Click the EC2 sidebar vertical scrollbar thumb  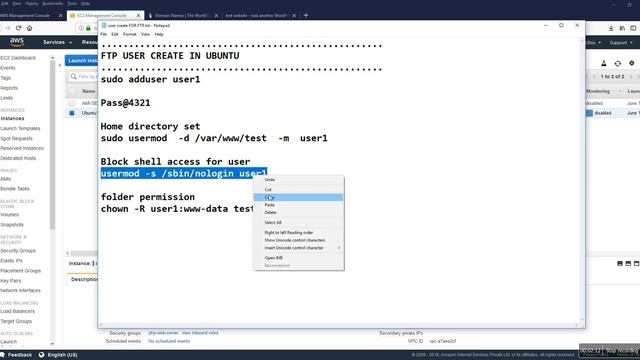tap(52, 145)
